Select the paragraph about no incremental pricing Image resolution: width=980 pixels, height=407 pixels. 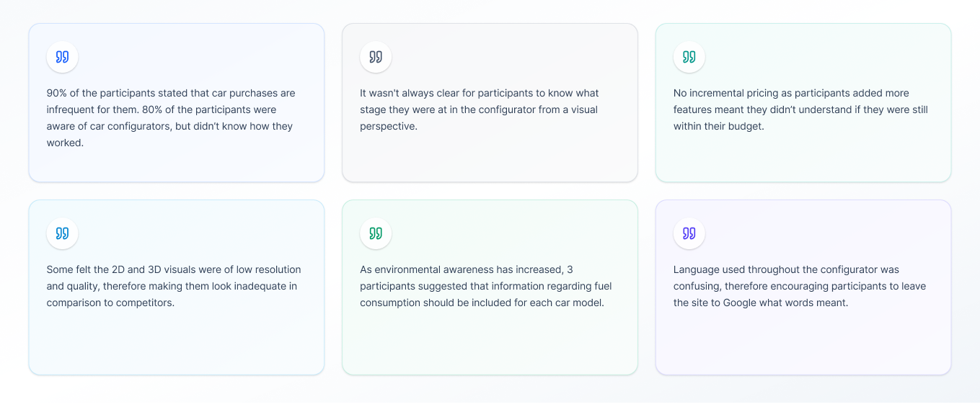(x=800, y=109)
